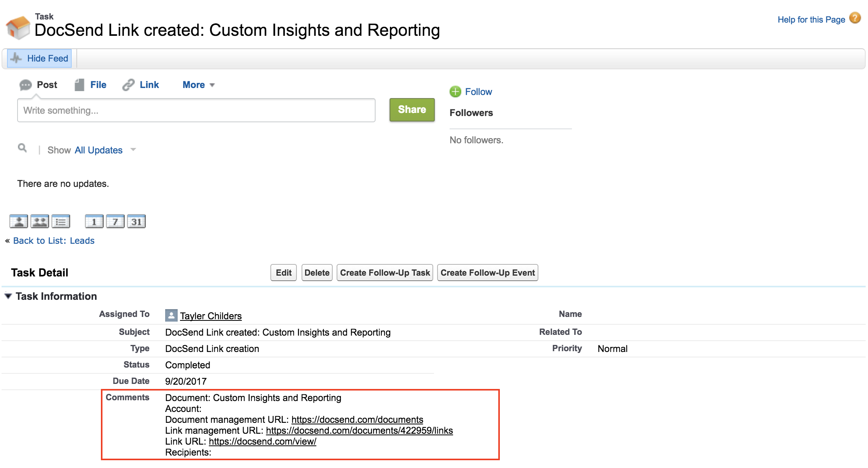Open the docsend.com/view link URL

point(263,441)
